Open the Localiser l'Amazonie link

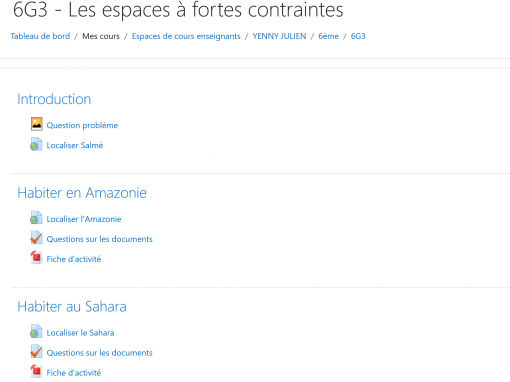84,219
